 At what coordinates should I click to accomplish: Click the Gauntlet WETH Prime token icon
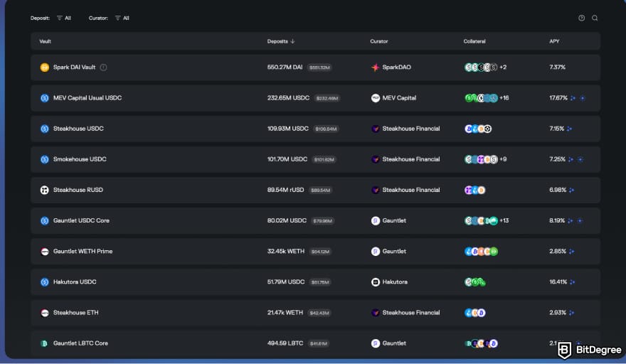tap(44, 252)
